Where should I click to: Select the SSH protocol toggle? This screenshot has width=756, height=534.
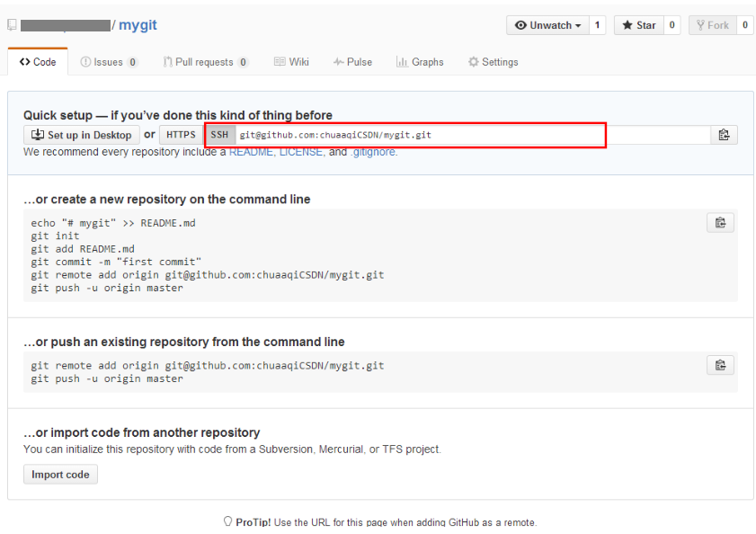coord(219,135)
